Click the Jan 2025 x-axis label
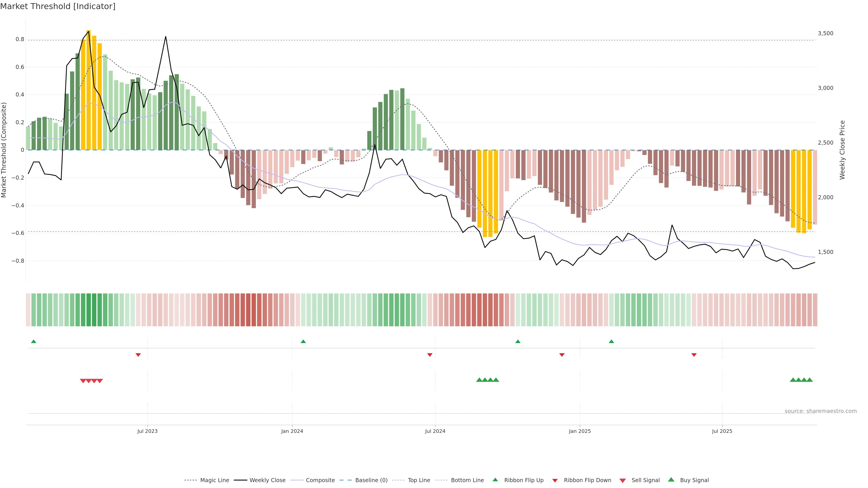 580,431
